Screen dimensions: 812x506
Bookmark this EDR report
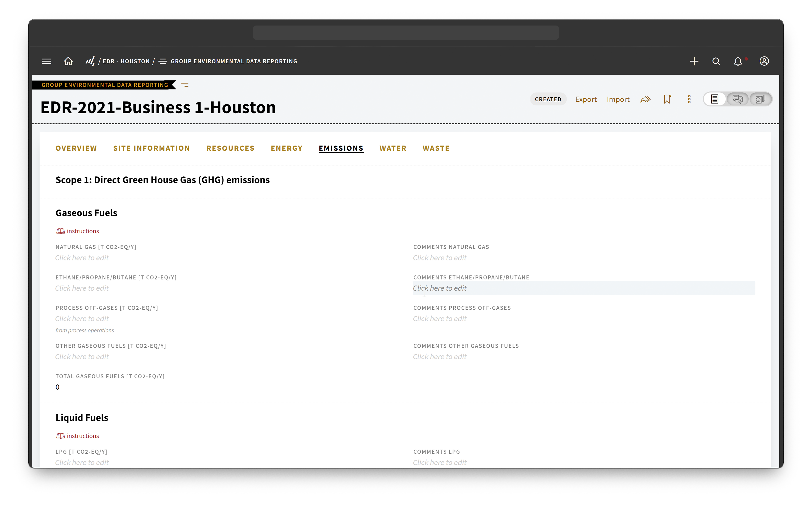[667, 99]
